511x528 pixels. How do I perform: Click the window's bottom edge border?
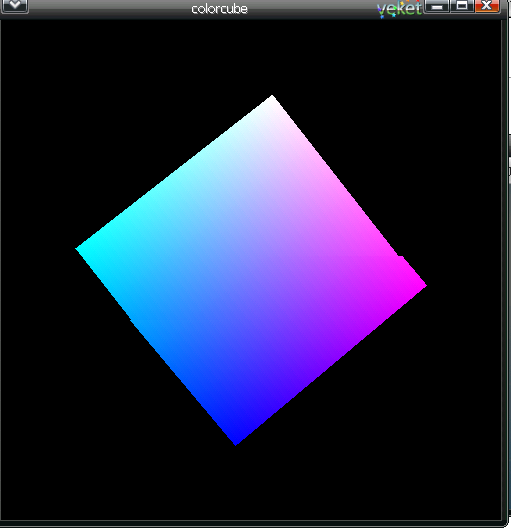251,524
